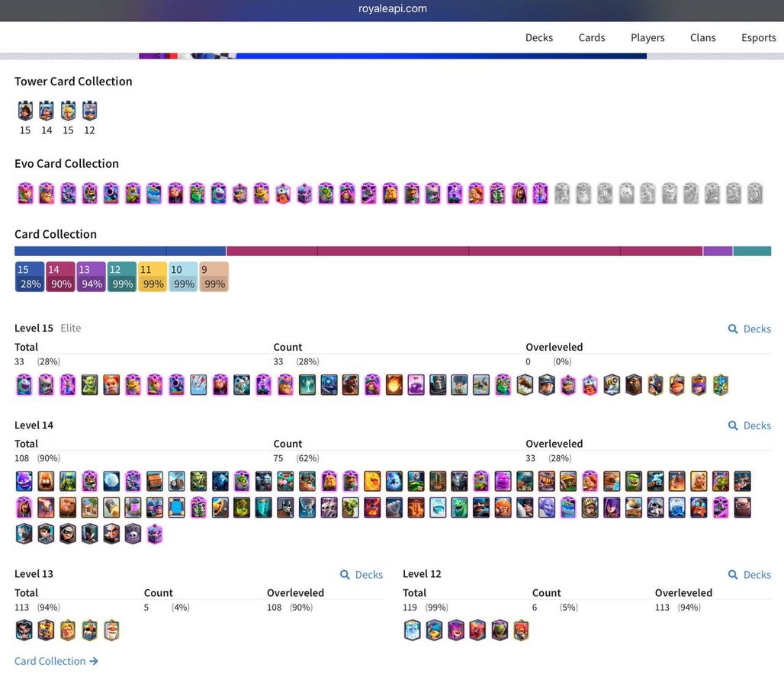Open the level 14 tower card

point(47,111)
